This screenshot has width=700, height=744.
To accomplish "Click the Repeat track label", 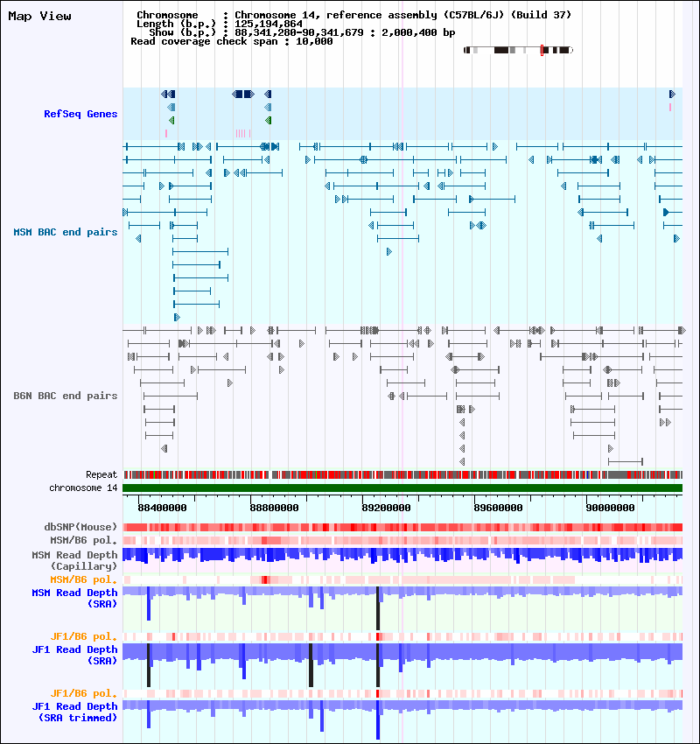I will (101, 474).
